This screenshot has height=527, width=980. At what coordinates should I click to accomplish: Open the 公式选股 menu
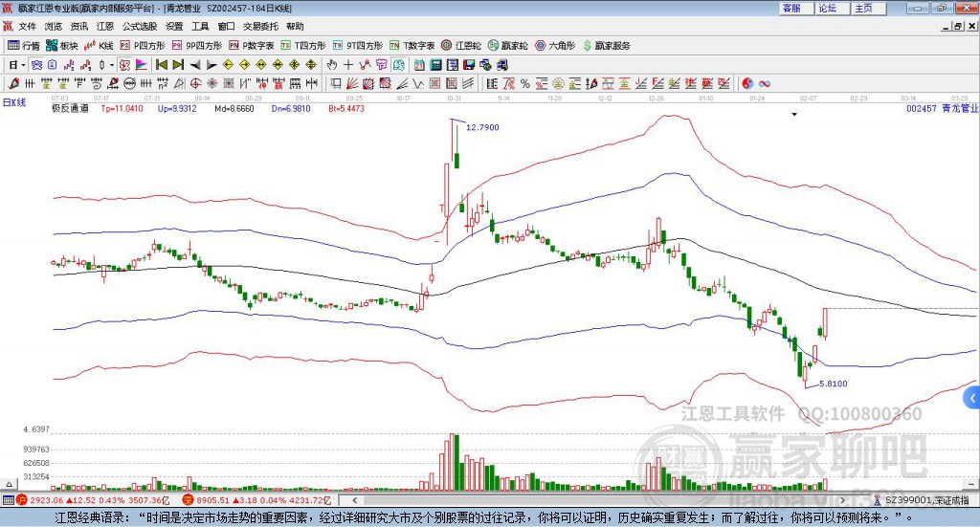[x=140, y=26]
